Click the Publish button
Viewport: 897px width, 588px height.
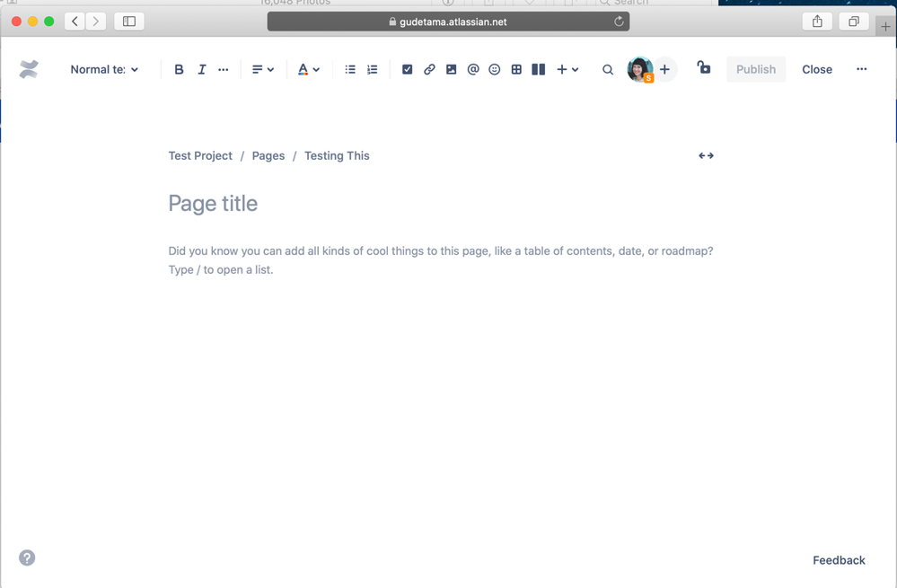click(756, 69)
